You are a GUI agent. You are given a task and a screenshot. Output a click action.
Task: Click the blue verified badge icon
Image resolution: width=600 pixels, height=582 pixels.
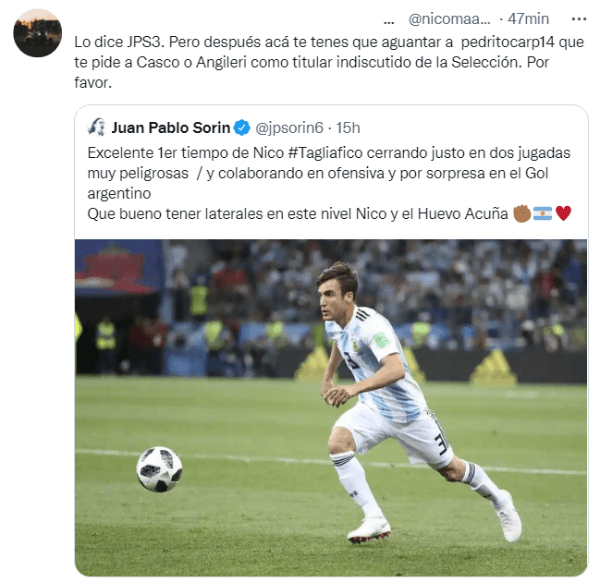(x=242, y=128)
